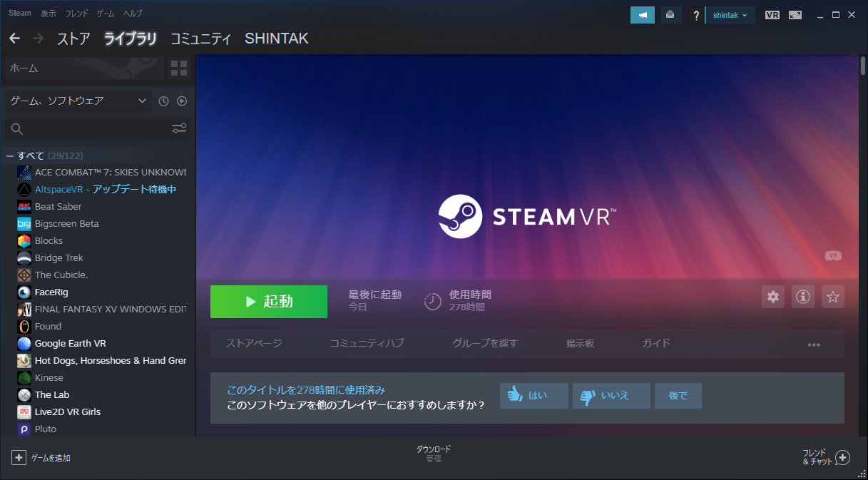Open the inbox envelope icon
Viewport: 868px width, 480px height.
(x=670, y=15)
